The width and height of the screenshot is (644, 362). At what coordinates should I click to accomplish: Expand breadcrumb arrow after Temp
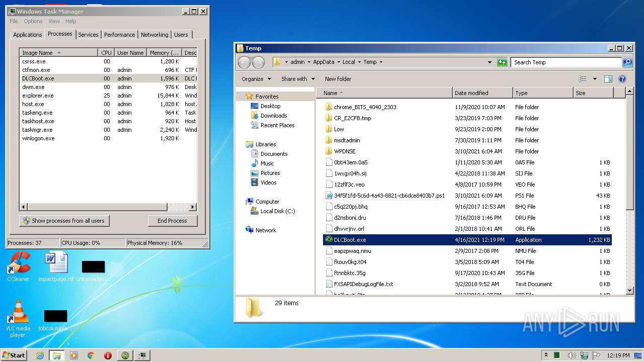[381, 62]
